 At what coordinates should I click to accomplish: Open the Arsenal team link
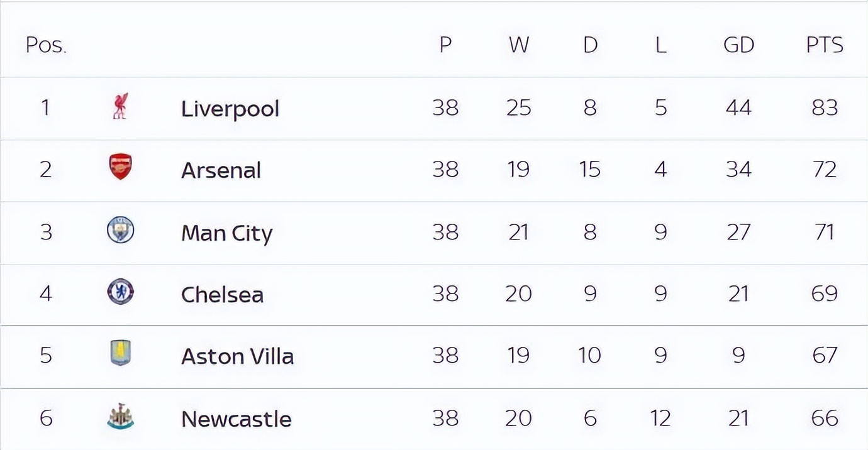[x=221, y=170]
